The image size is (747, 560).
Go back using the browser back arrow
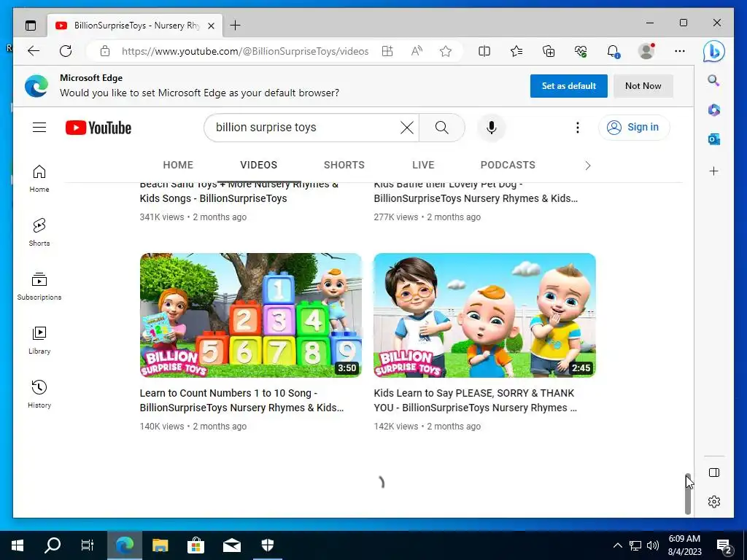point(34,51)
